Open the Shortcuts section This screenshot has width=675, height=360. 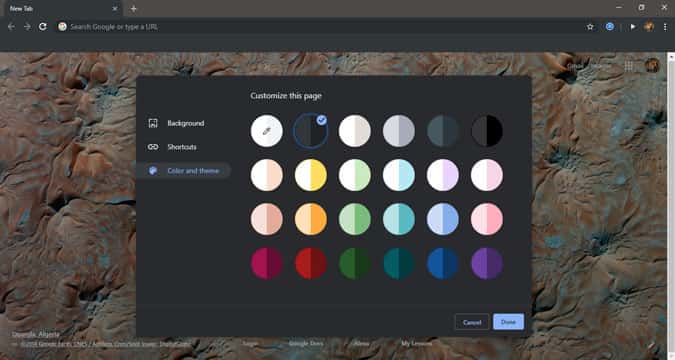click(x=183, y=147)
